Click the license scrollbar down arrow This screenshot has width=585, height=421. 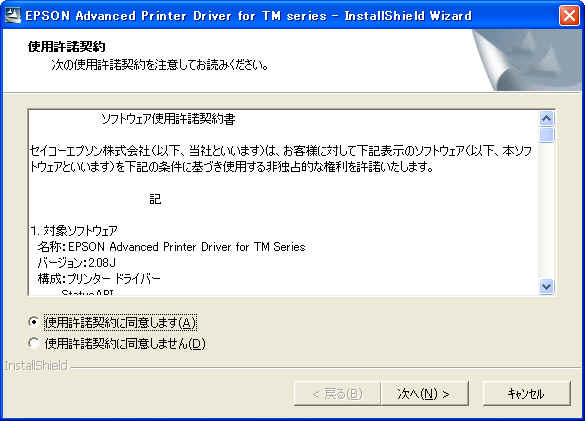coord(547,287)
